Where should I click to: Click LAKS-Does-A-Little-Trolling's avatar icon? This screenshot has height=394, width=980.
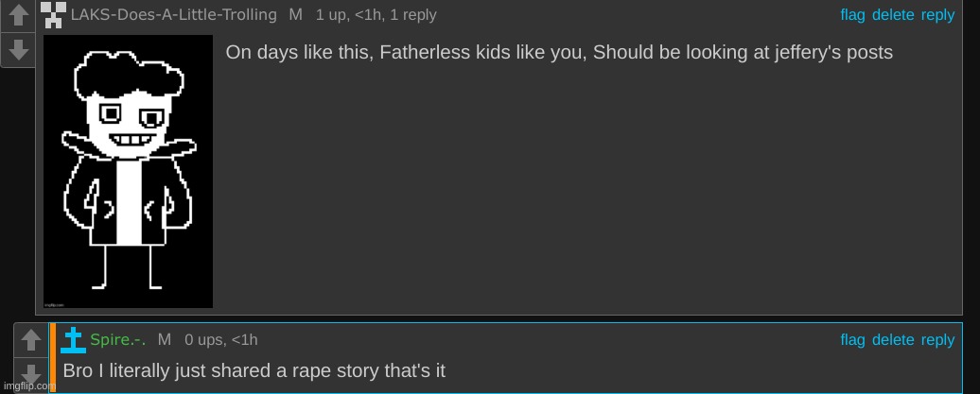54,14
